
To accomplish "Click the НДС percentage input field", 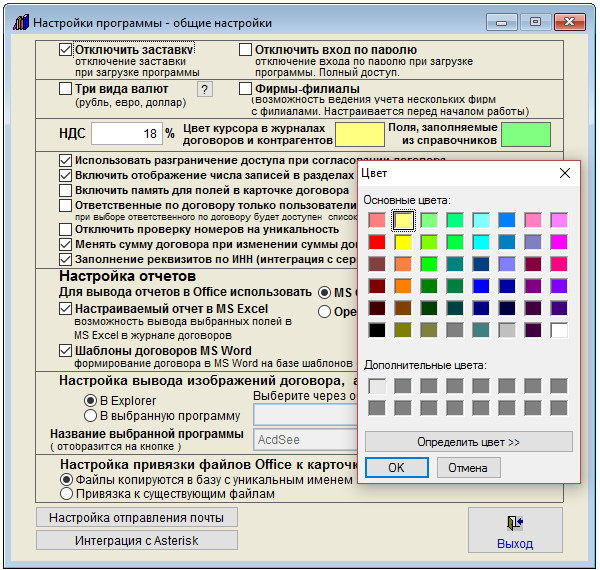I will [x=126, y=133].
